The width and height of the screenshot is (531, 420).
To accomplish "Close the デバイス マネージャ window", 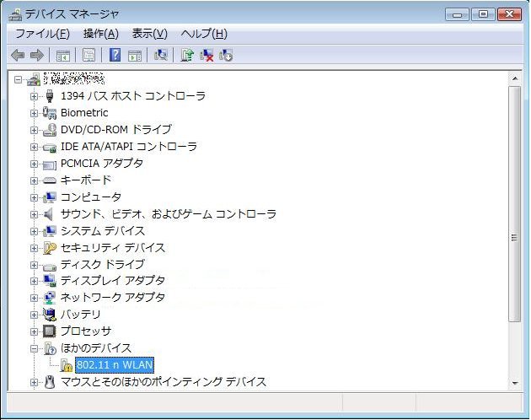I will (509, 14).
